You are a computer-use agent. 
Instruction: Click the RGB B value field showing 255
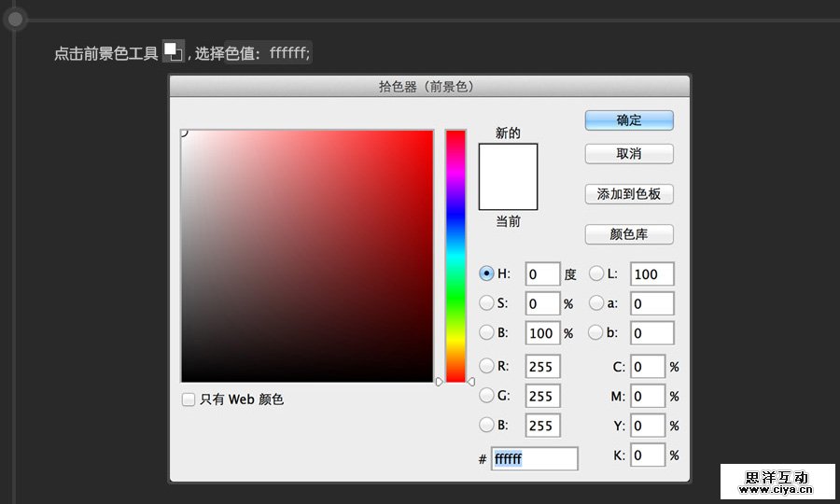coord(542,426)
